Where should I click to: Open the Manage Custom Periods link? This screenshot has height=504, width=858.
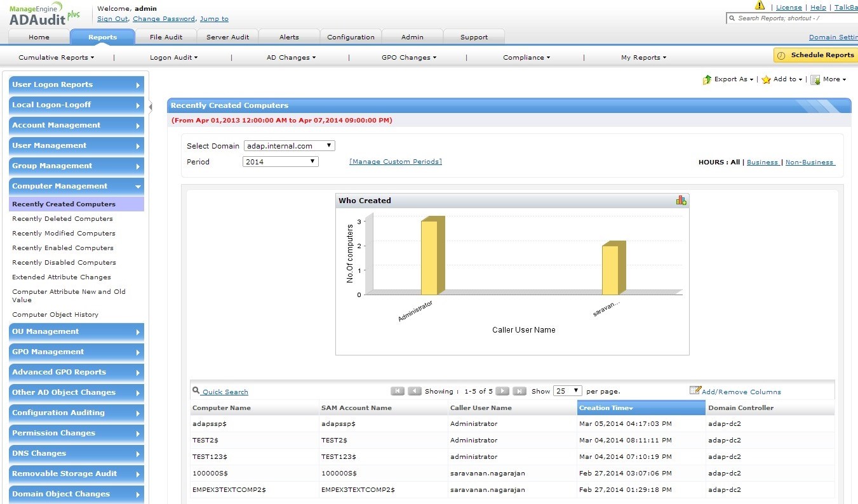click(x=395, y=162)
